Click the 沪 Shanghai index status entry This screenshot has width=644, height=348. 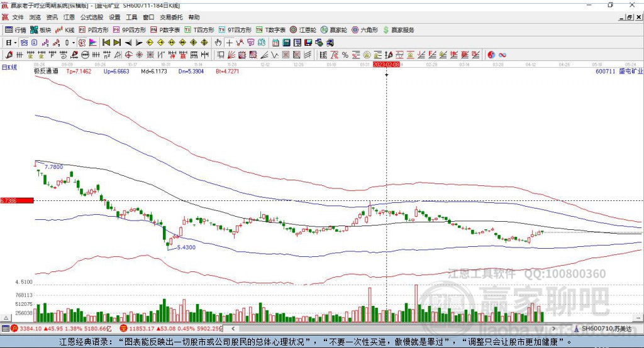pyautogui.click(x=61, y=329)
